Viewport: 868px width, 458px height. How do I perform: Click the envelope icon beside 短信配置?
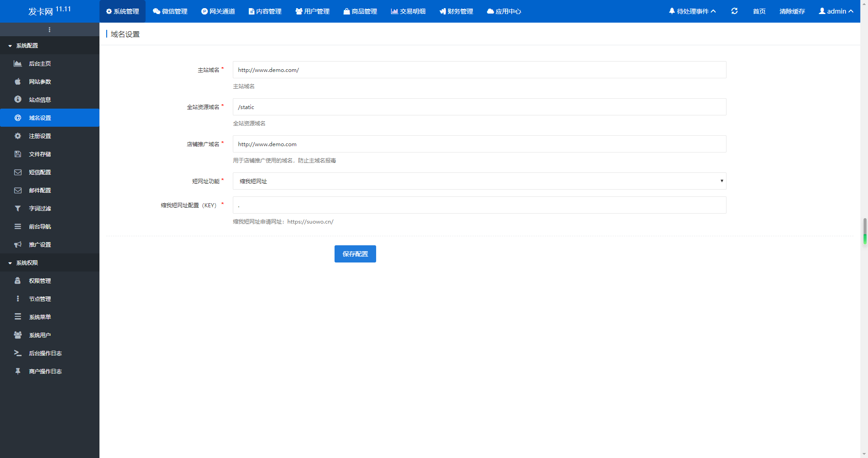point(18,172)
